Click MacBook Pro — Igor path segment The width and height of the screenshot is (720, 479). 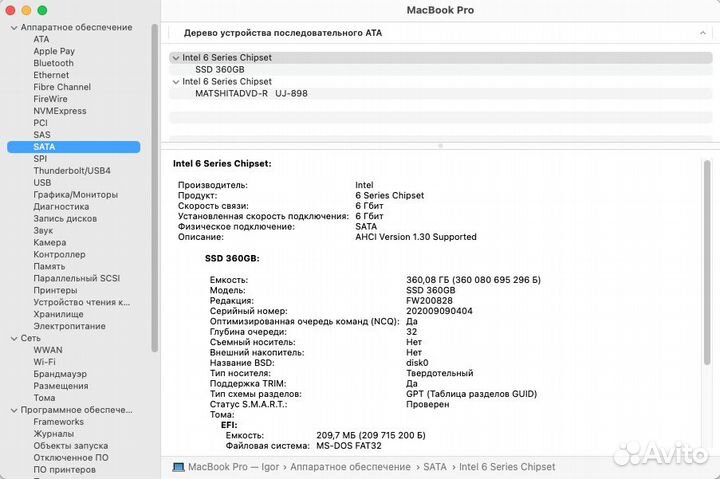(x=233, y=467)
